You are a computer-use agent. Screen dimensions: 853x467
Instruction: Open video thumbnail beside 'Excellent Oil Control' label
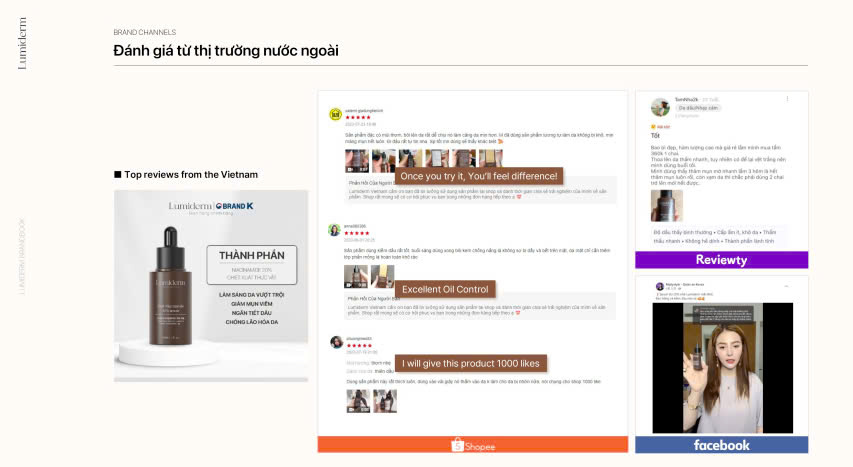[x=356, y=276]
